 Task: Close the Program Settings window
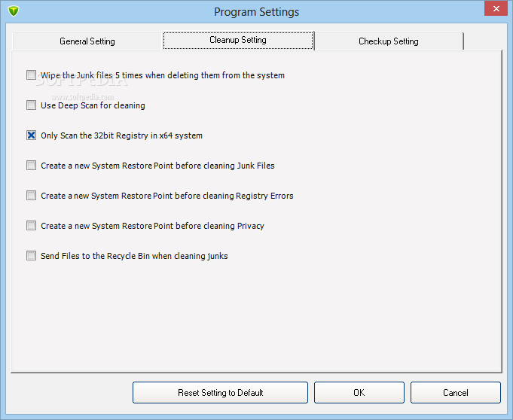pyautogui.click(x=496, y=8)
